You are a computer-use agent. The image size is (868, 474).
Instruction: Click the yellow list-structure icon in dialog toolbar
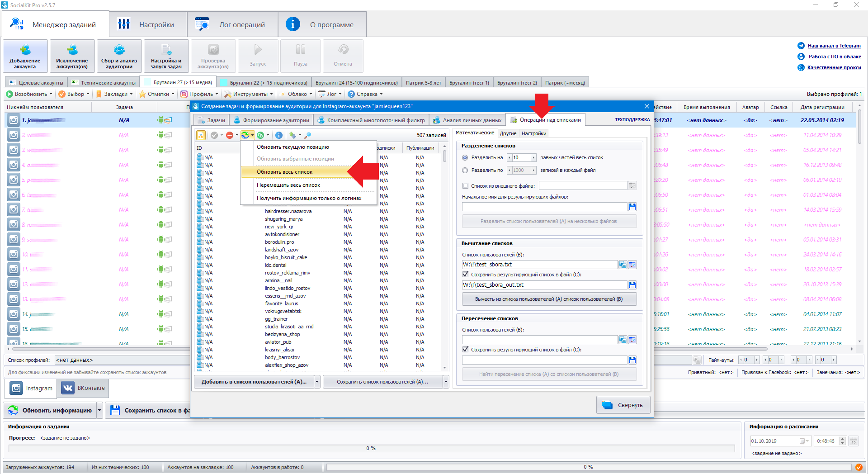[x=201, y=135]
